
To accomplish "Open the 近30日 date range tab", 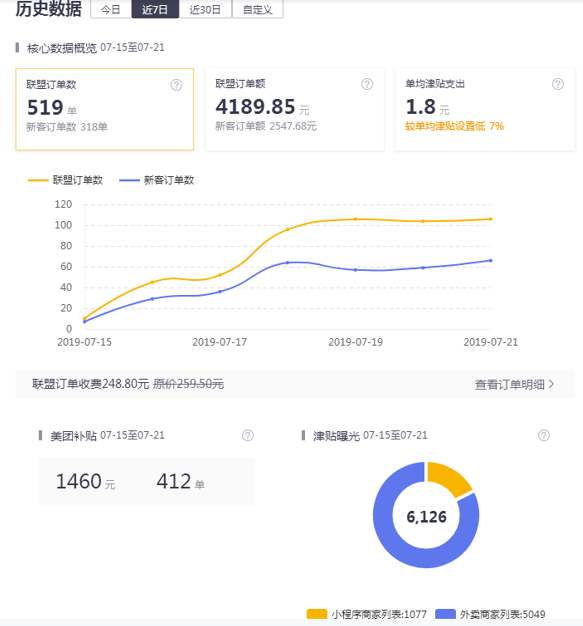I will [205, 9].
